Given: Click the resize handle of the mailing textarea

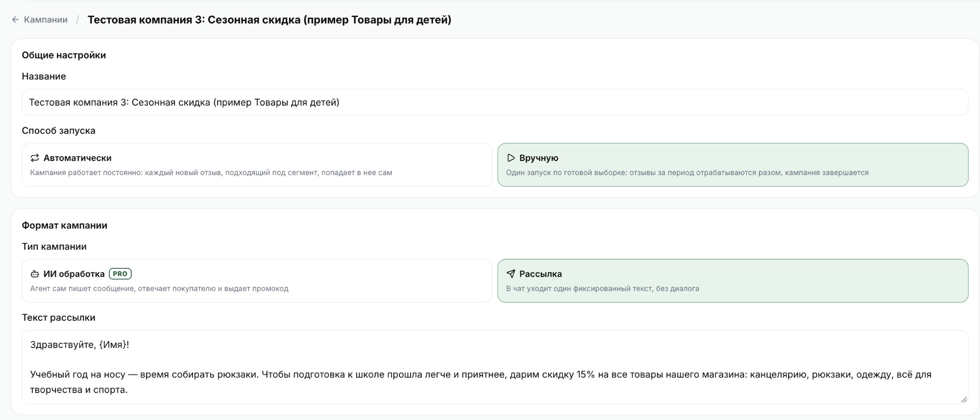Looking at the screenshot, I should 963,399.
